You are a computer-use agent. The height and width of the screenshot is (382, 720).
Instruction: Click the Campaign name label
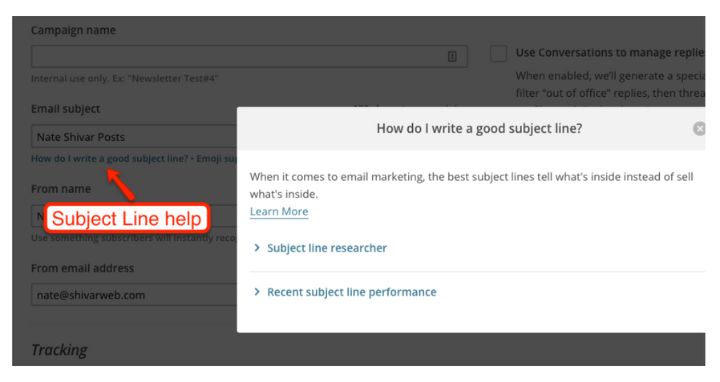(73, 30)
